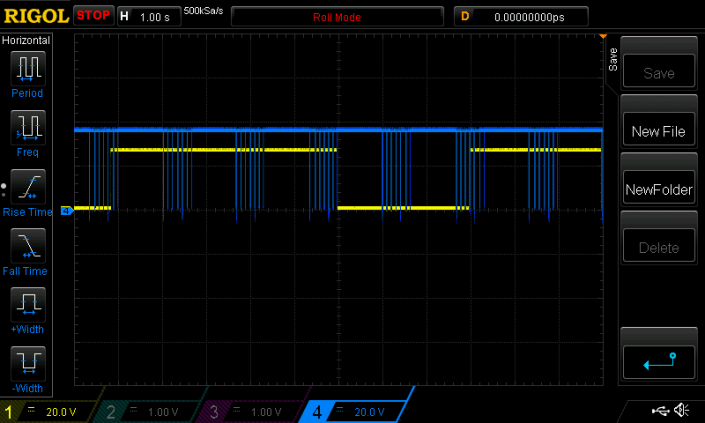This screenshot has width=705, height=423.
Task: Select channel 3 tab at 1.00 V
Action: pyautogui.click(x=253, y=412)
